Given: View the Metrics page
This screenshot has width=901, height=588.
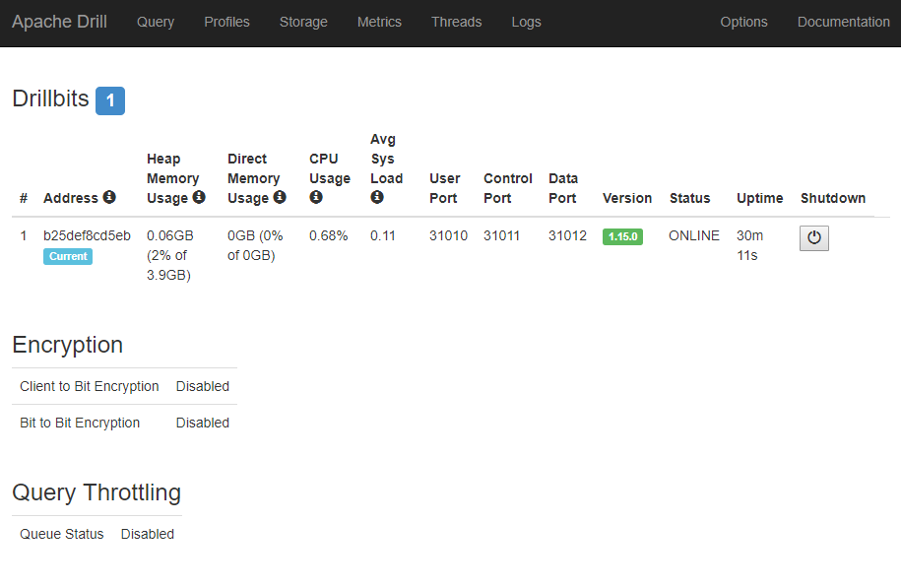Looking at the screenshot, I should pyautogui.click(x=379, y=22).
